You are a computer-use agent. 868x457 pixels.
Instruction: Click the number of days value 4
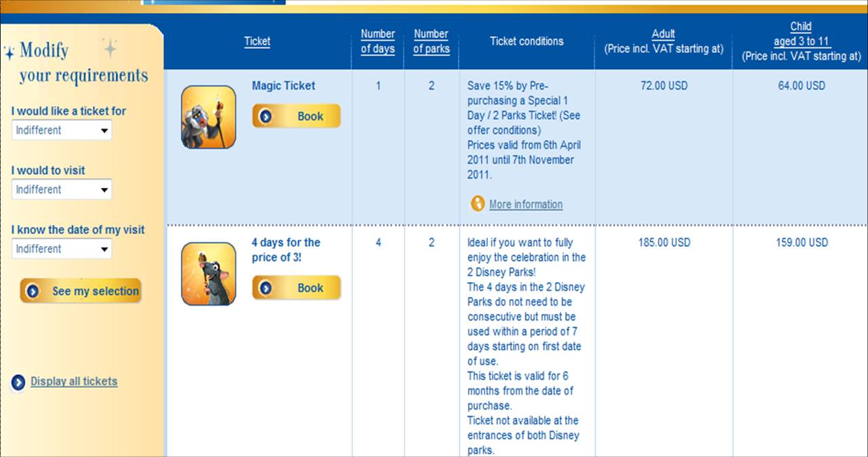point(378,243)
